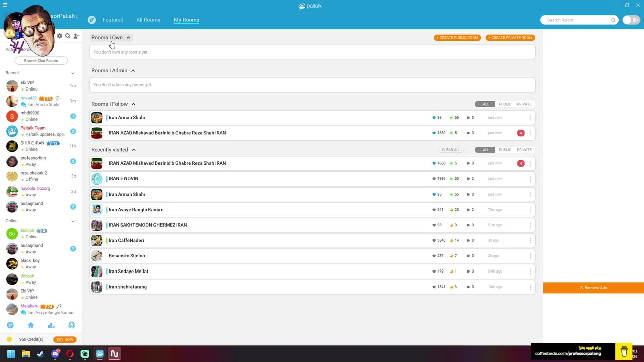Open chat with SHIR E IRAN
Image resolution: width=644 pixels, height=362 pixels.
coord(41,146)
